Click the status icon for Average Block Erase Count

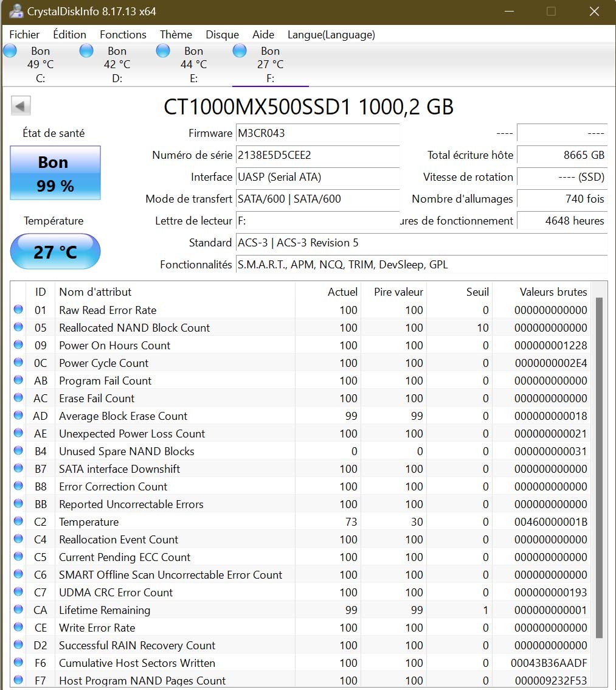coord(18,415)
